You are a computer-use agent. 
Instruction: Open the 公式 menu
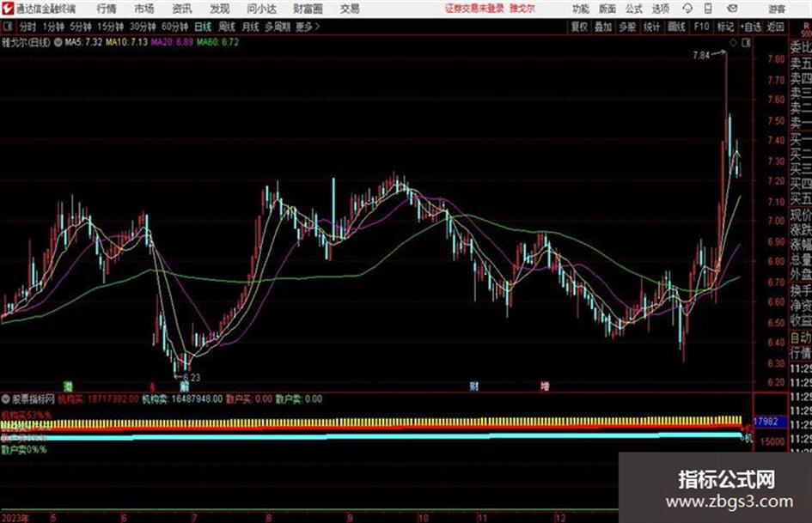coord(633,9)
